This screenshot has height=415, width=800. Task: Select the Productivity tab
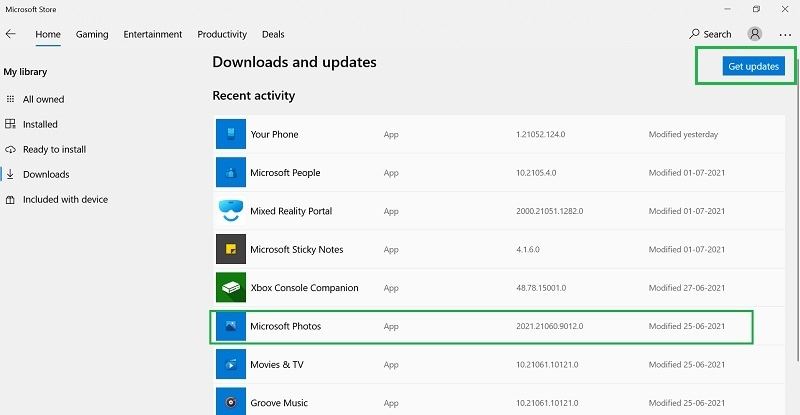pos(222,34)
